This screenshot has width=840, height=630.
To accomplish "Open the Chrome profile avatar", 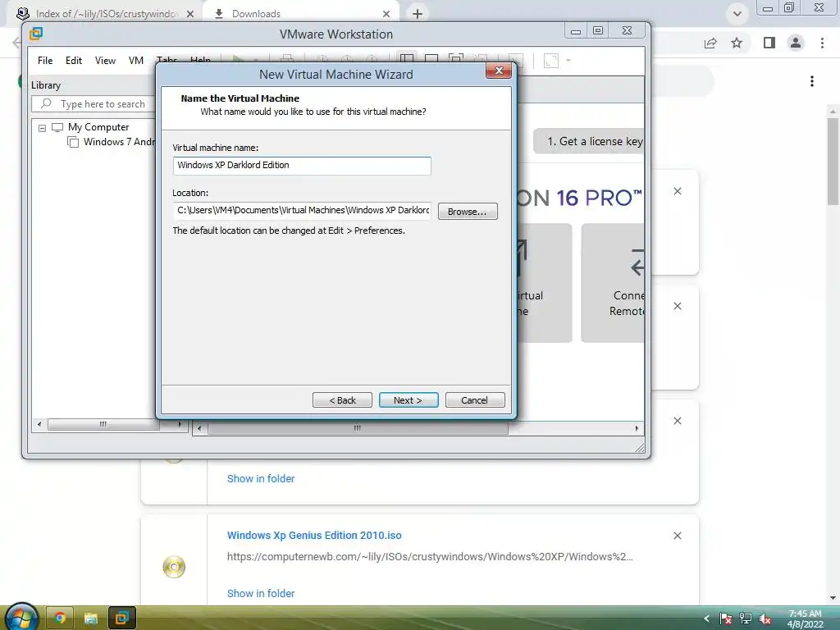I will [x=796, y=43].
